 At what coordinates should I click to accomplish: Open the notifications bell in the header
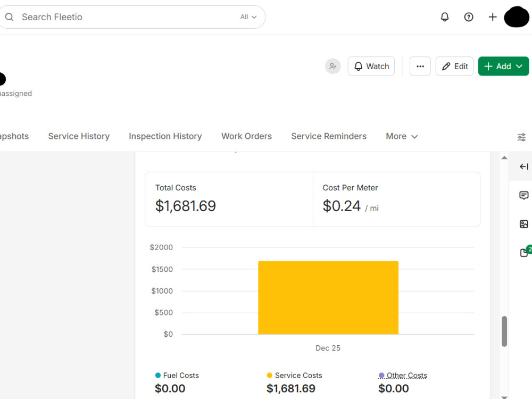(444, 17)
